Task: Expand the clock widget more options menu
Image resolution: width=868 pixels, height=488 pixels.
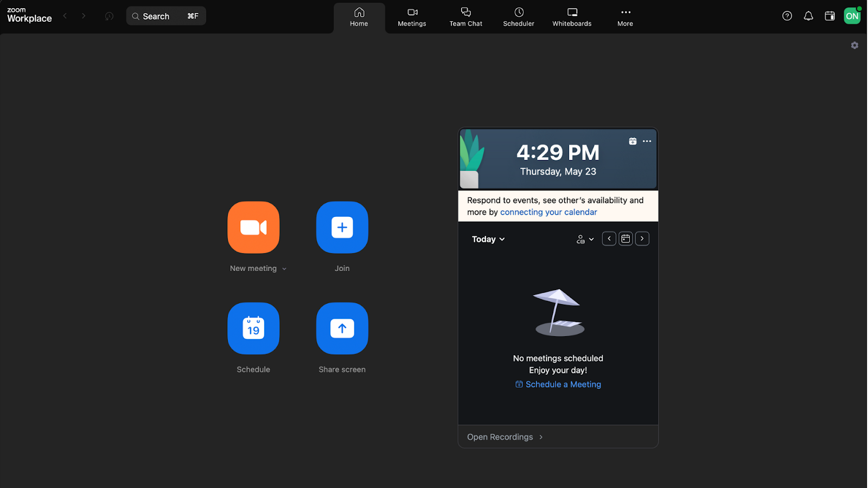Action: point(647,141)
